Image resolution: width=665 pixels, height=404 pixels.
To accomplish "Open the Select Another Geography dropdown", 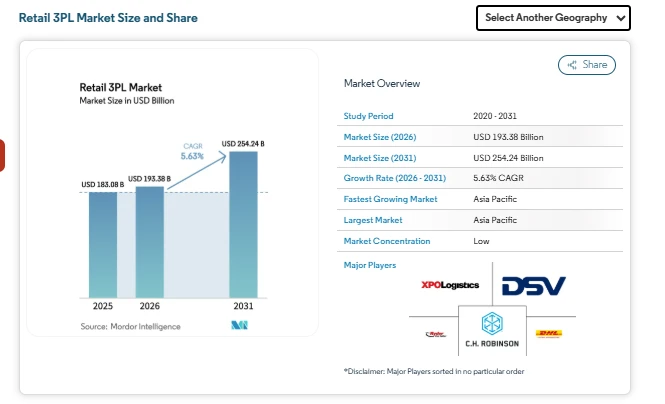I will [553, 18].
